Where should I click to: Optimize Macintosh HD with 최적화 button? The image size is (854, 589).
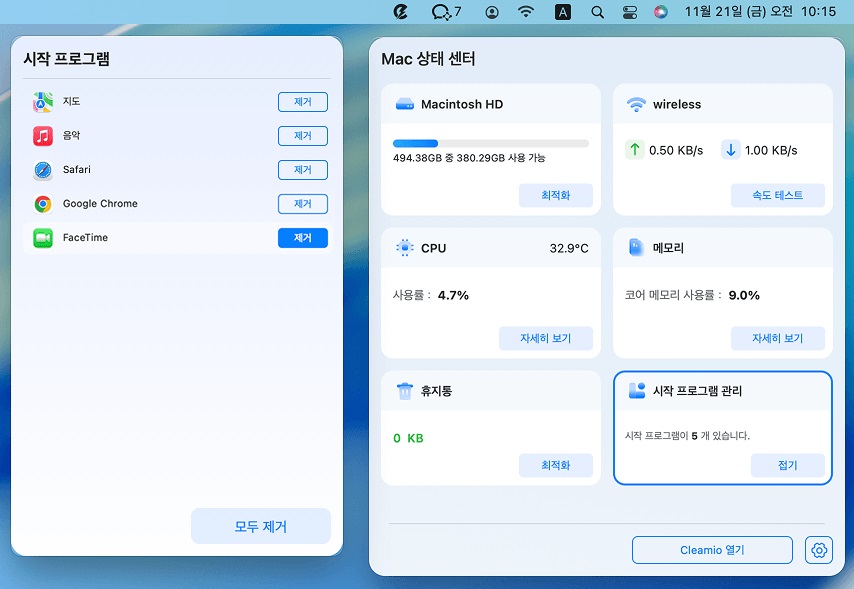coord(556,196)
